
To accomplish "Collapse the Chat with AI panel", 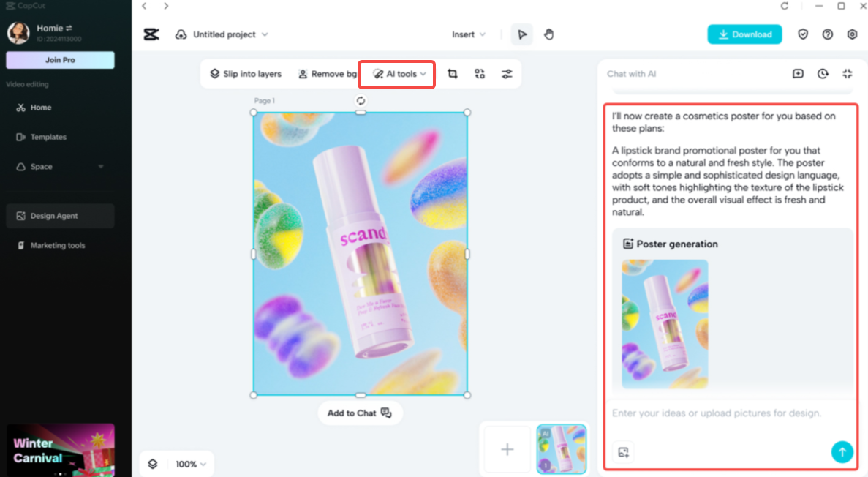I will coord(847,73).
